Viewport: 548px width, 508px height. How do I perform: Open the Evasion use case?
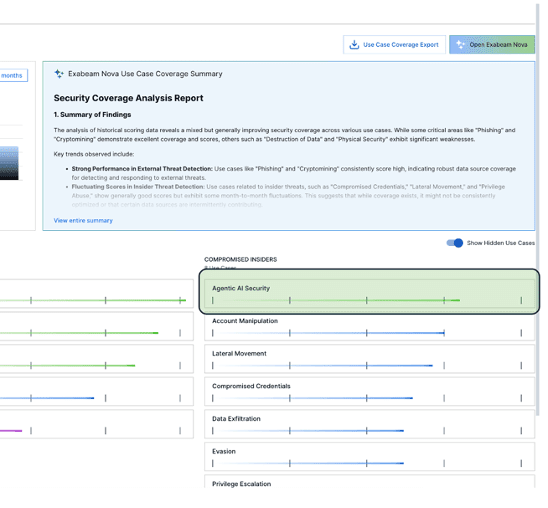(x=369, y=457)
